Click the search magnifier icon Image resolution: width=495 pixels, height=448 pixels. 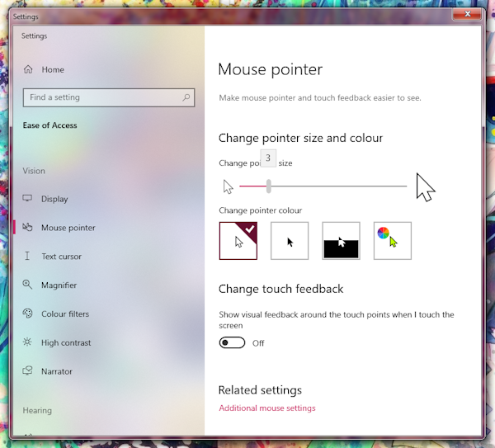coord(186,97)
